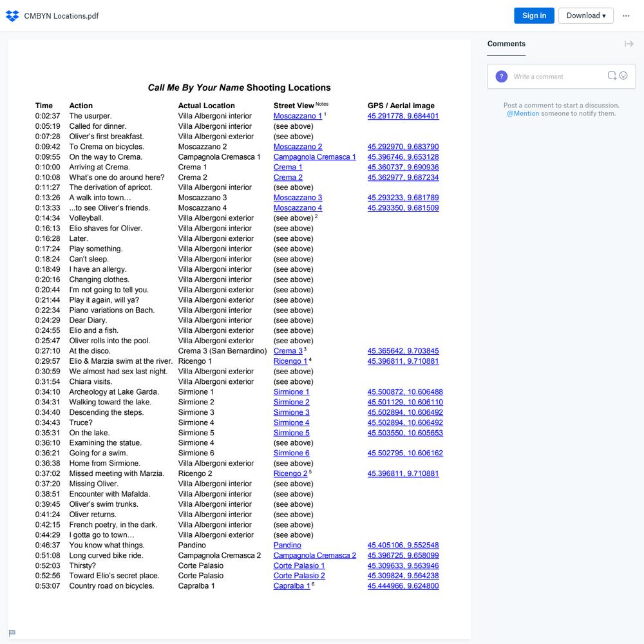Open the Pandino street view link

287,545
